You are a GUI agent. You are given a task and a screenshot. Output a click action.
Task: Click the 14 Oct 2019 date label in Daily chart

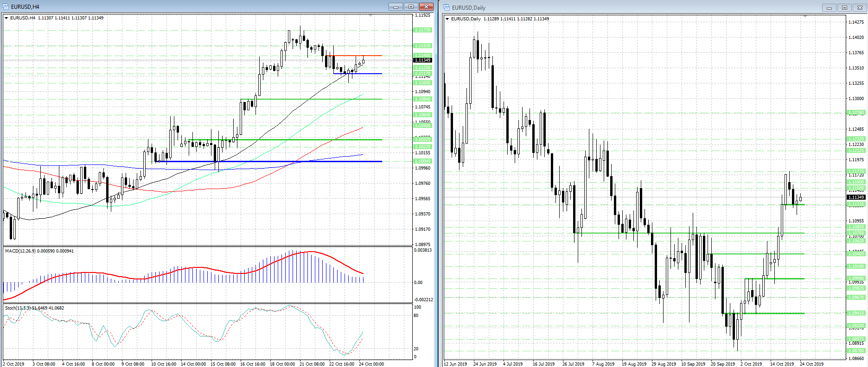pos(782,364)
